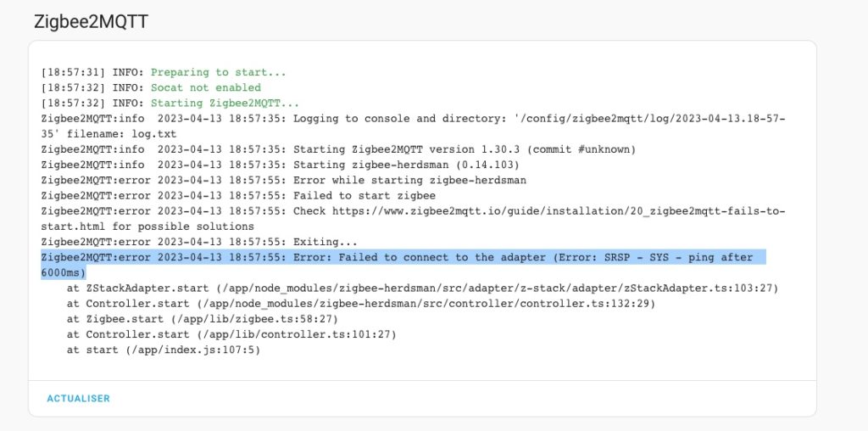Click the highlighted '6000ms)' text
The height and width of the screenshot is (431, 868).
coord(64,272)
